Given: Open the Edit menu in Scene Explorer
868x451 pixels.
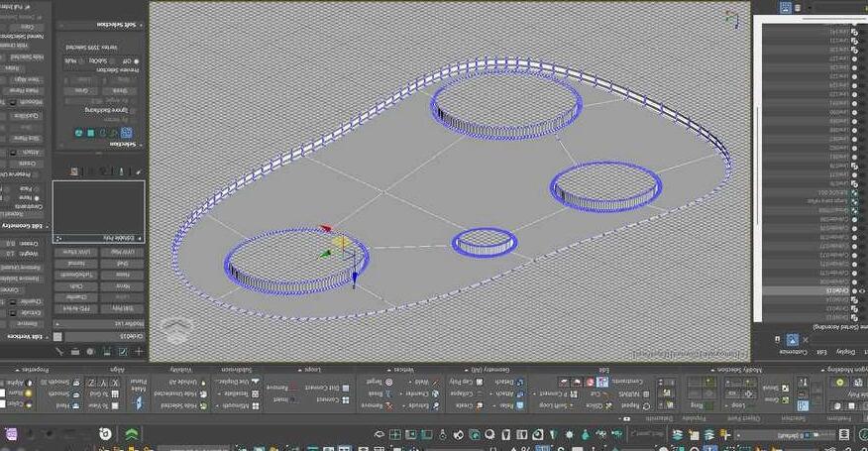Looking at the screenshot, I should [x=821, y=352].
